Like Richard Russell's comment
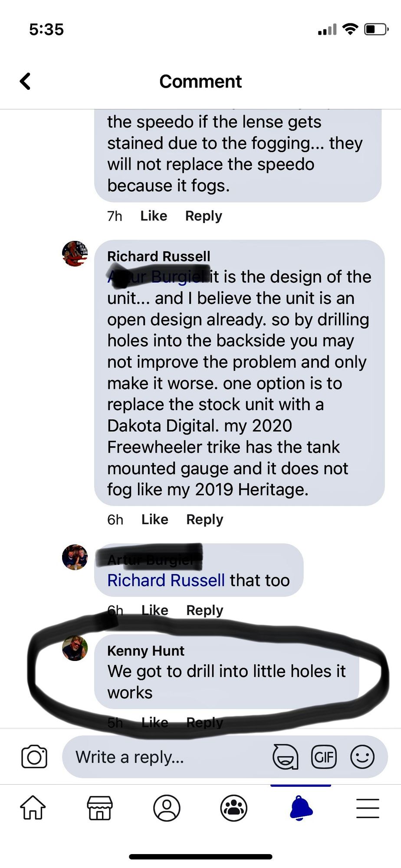This screenshot has height=868, width=401. [x=155, y=519]
